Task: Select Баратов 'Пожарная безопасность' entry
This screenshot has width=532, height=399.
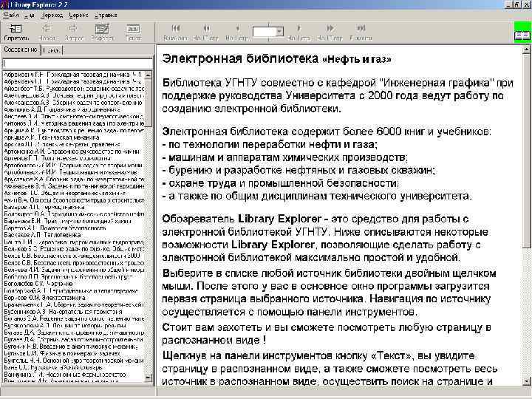Action: tap(55, 228)
